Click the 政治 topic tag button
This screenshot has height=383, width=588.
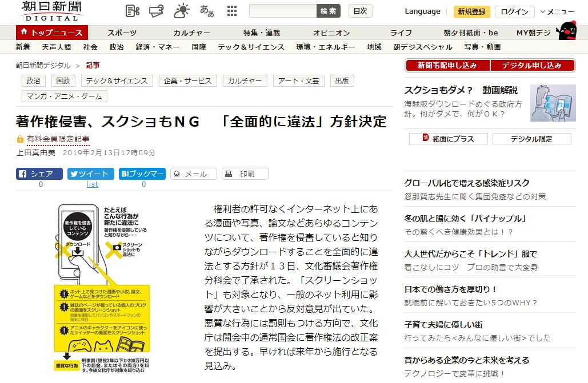(33, 80)
